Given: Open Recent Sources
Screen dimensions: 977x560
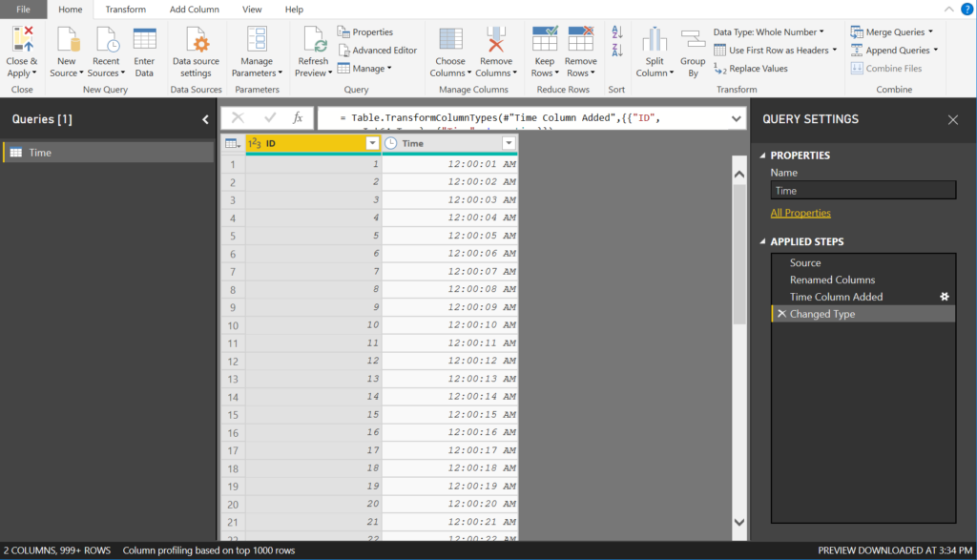Looking at the screenshot, I should pos(107,40).
